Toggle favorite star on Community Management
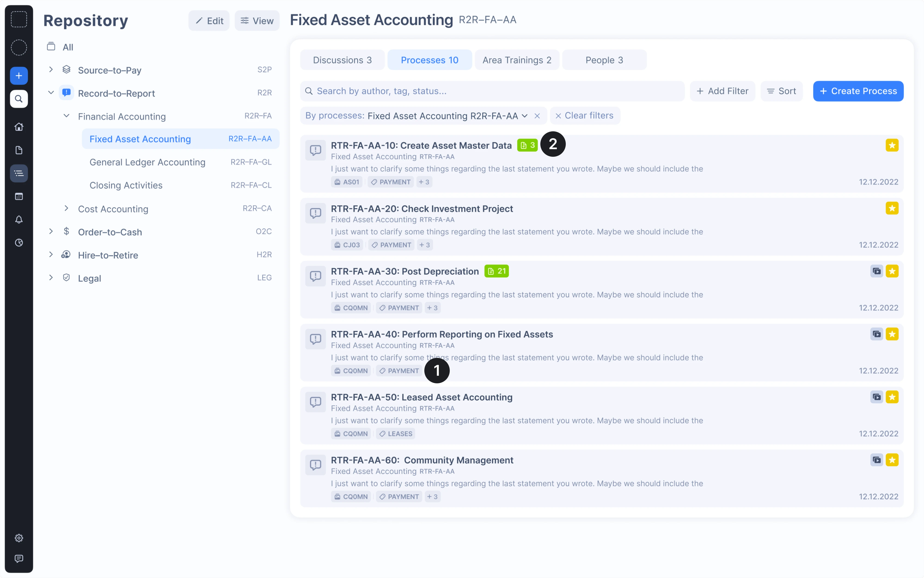 [892, 460]
